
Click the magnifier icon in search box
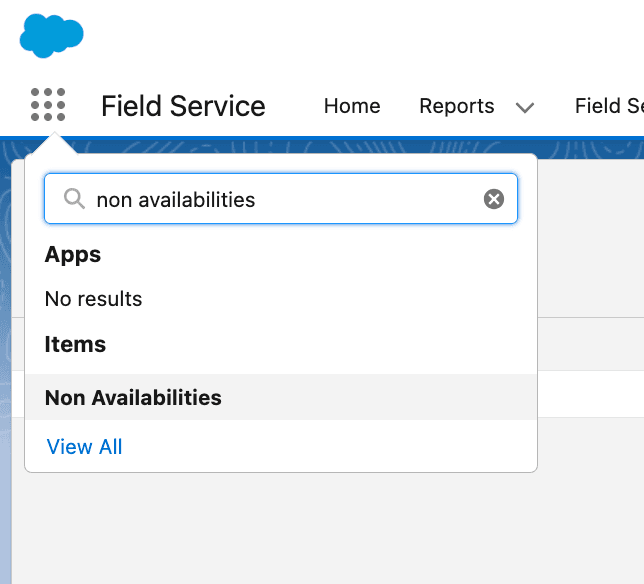[x=74, y=199]
